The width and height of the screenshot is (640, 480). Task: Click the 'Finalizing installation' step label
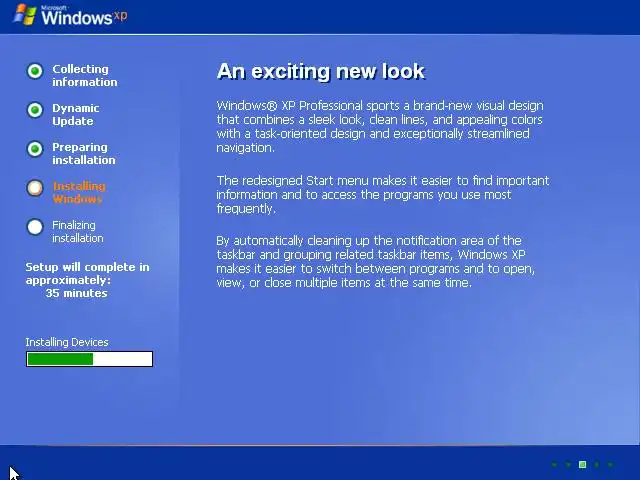pos(78,231)
